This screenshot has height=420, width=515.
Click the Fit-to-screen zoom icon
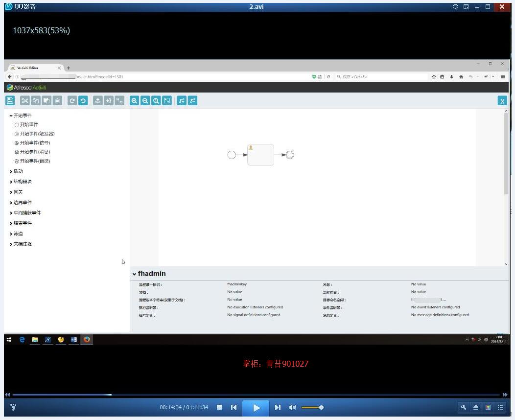[166, 100]
